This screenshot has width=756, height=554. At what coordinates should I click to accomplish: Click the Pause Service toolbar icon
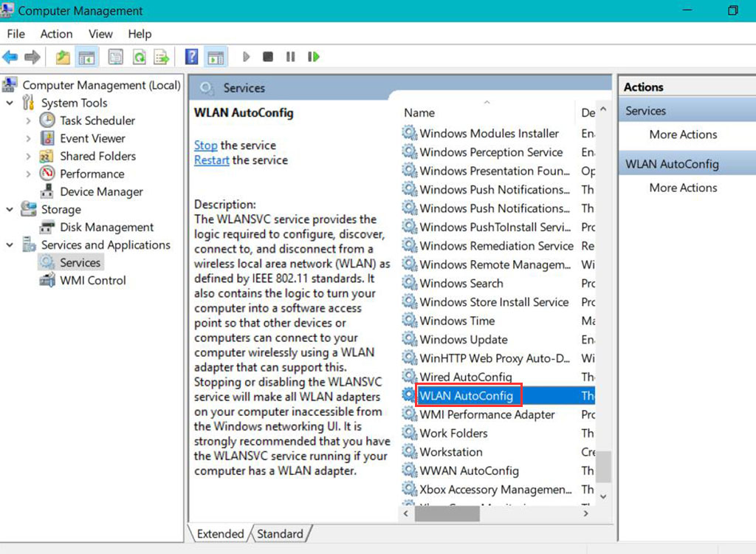(x=290, y=57)
